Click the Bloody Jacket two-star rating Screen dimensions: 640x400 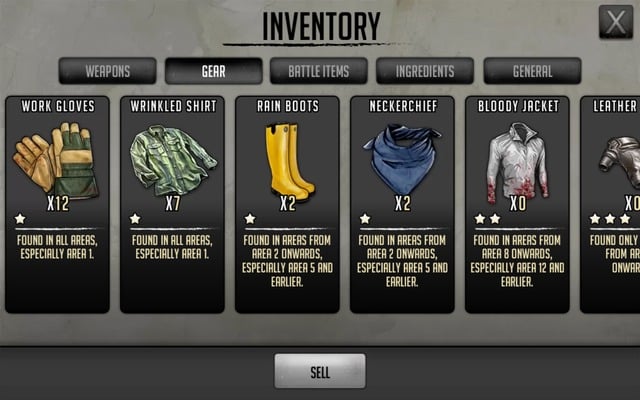coord(487,219)
